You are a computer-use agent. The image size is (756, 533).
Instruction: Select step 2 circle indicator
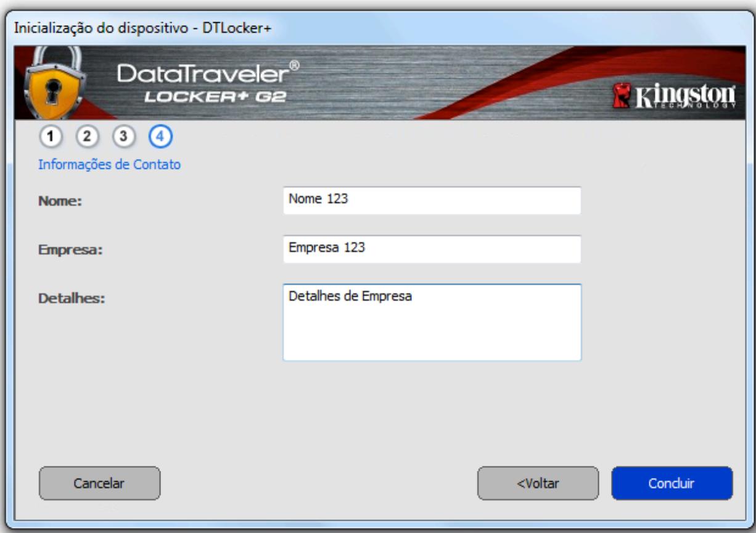88,137
